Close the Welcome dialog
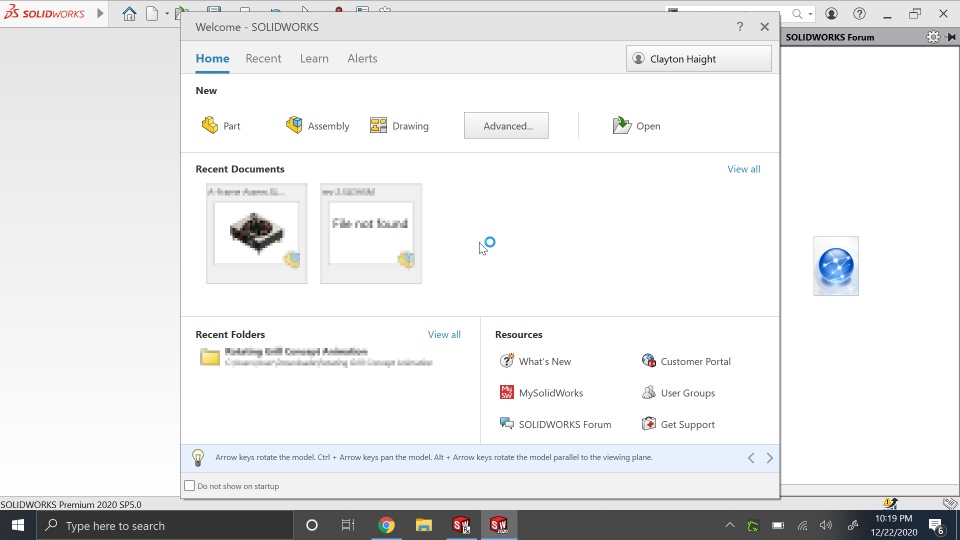Viewport: 960px width, 540px height. [765, 27]
